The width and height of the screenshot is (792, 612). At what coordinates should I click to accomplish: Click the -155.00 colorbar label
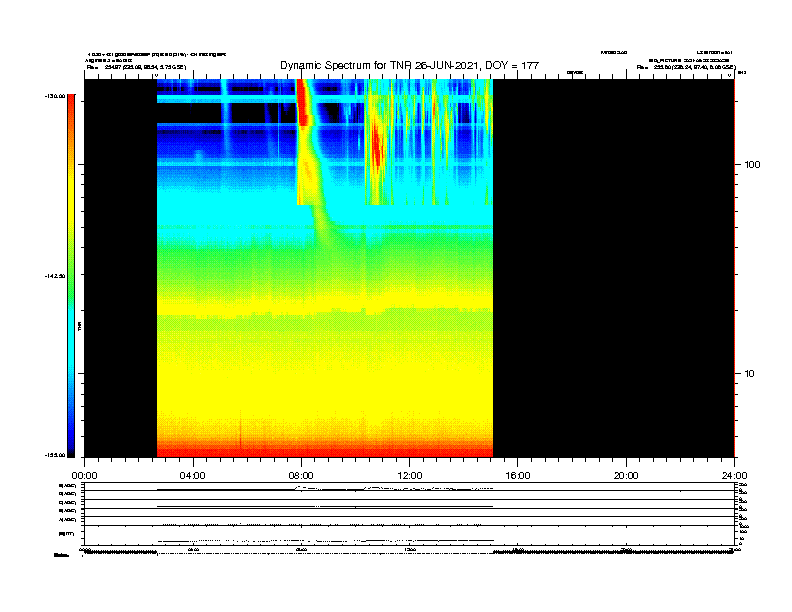coord(55,455)
